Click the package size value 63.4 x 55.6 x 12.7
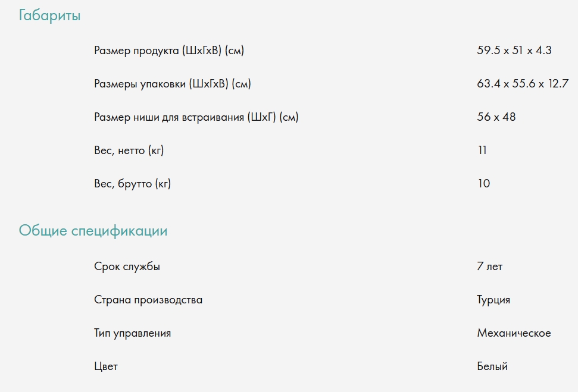The height and width of the screenshot is (392, 578). 523,84
